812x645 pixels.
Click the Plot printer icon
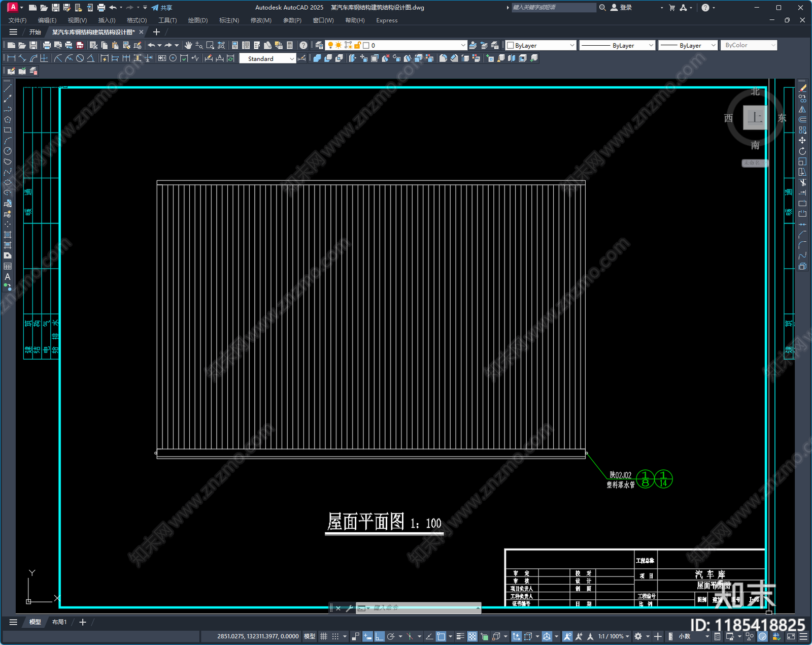click(x=47, y=45)
